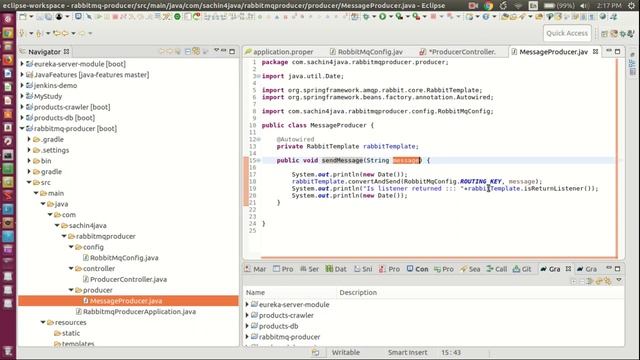Click the Quick Access field
This screenshot has width=640, height=360.
click(567, 33)
